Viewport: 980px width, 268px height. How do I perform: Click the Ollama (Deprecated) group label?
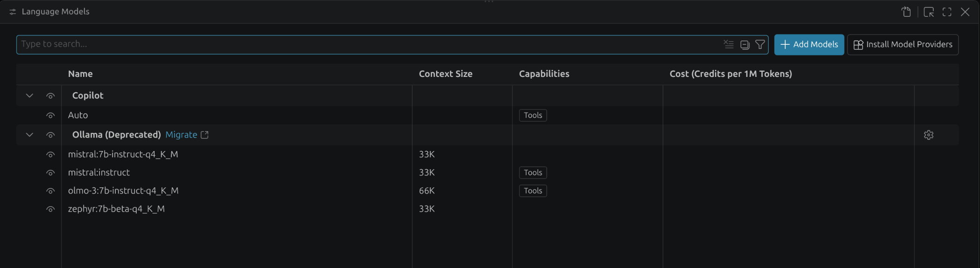coord(116,135)
